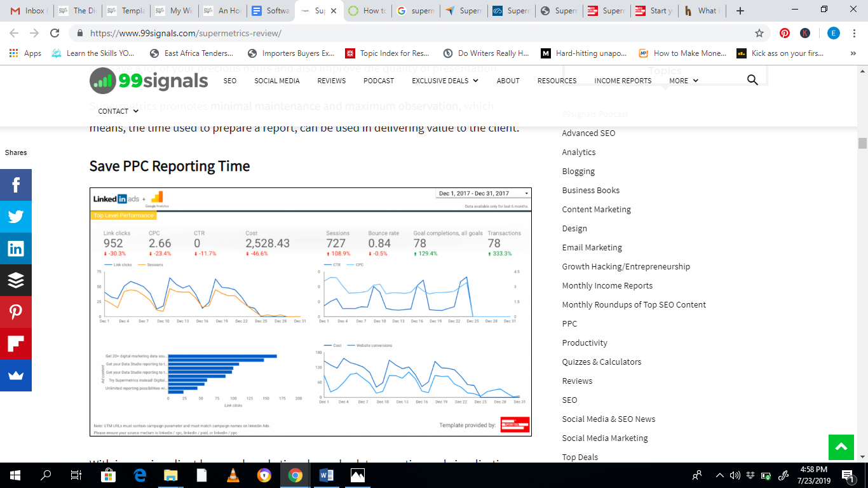Open File Explorer from the taskbar
Viewport: 868px width, 488px height.
tap(170, 475)
